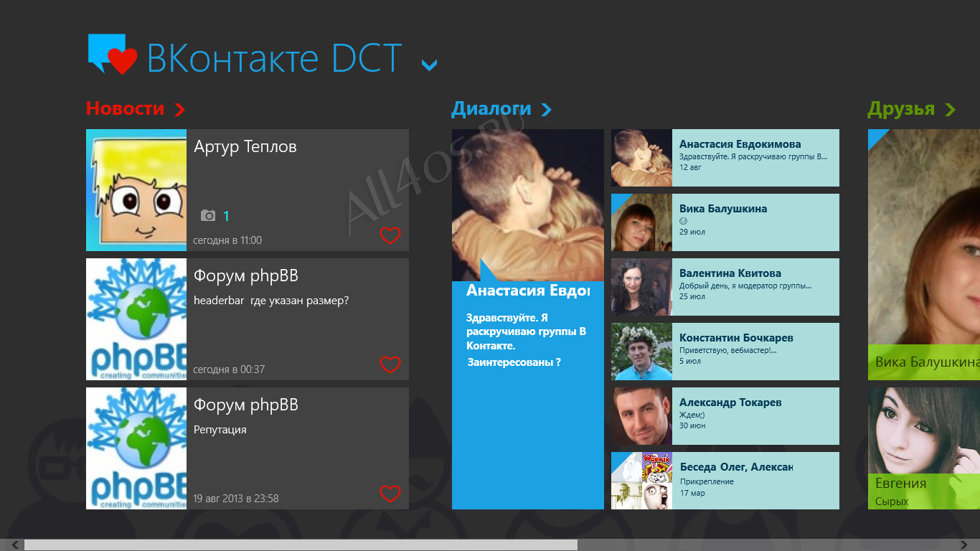This screenshot has height=551, width=980.
Task: Open dialog with Константин Бочкарев
Action: point(725,352)
